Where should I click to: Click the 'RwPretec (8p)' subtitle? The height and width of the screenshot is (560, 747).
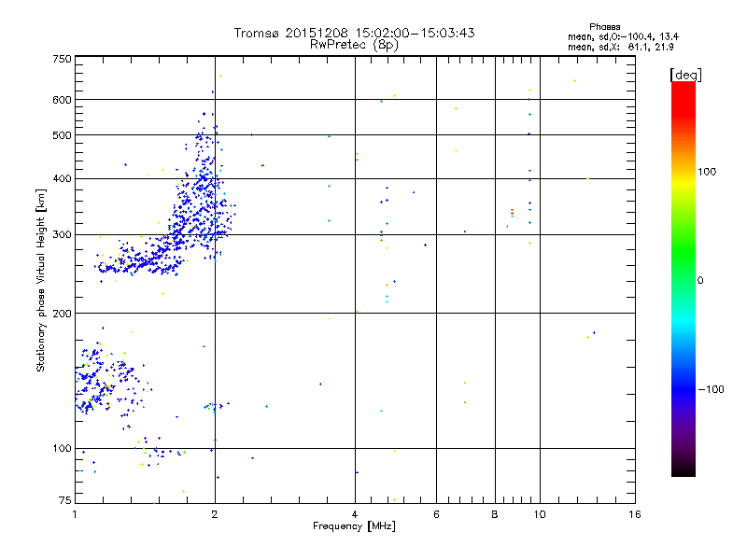pos(354,45)
